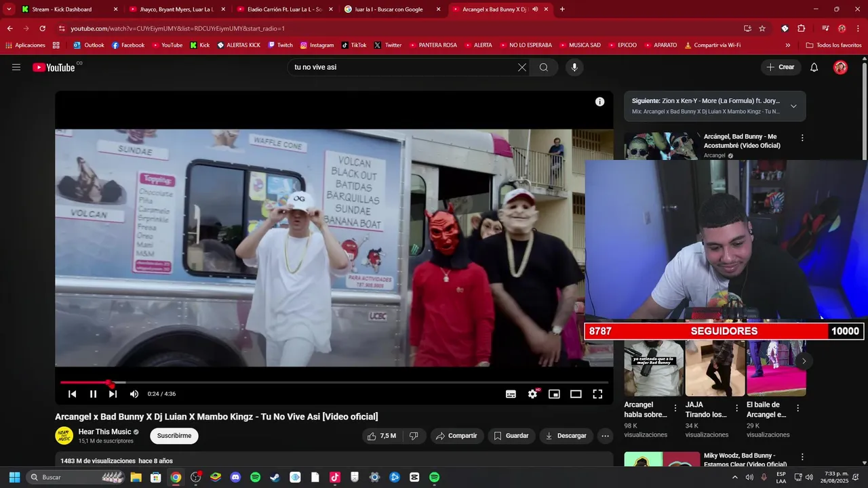Create content via the Crear button
This screenshot has height=488, width=868.
point(781,67)
